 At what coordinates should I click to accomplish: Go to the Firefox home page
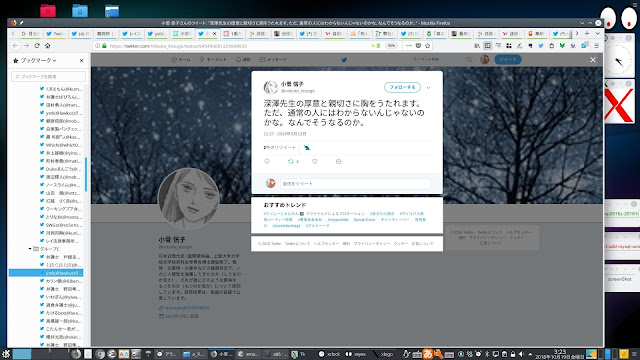[47, 46]
